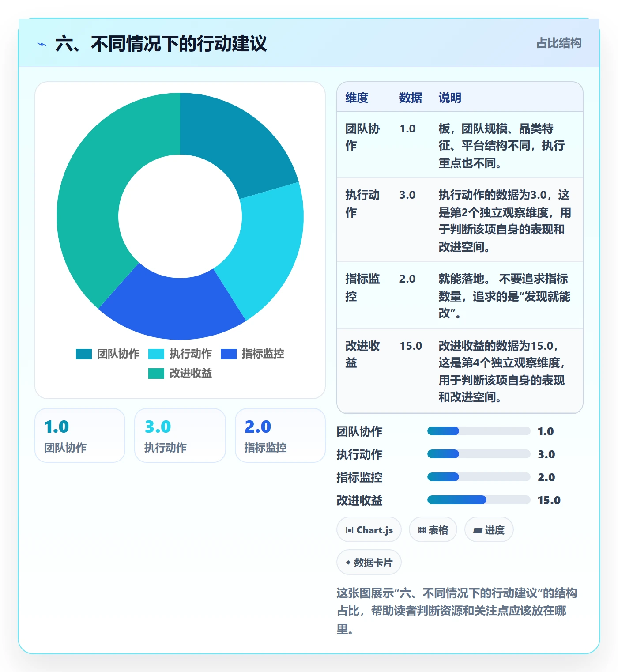The width and height of the screenshot is (618, 672).
Task: Click the 团队协作 progress bar
Action: tap(479, 431)
